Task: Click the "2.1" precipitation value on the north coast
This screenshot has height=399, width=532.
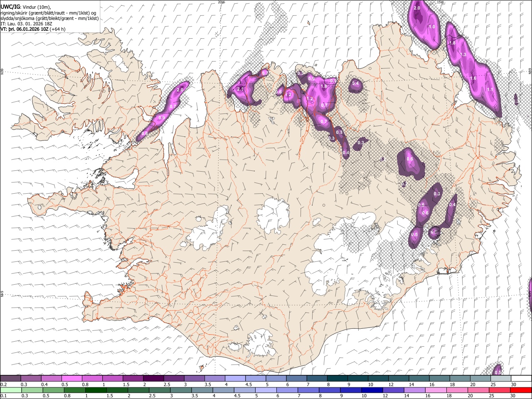Action: [240, 89]
